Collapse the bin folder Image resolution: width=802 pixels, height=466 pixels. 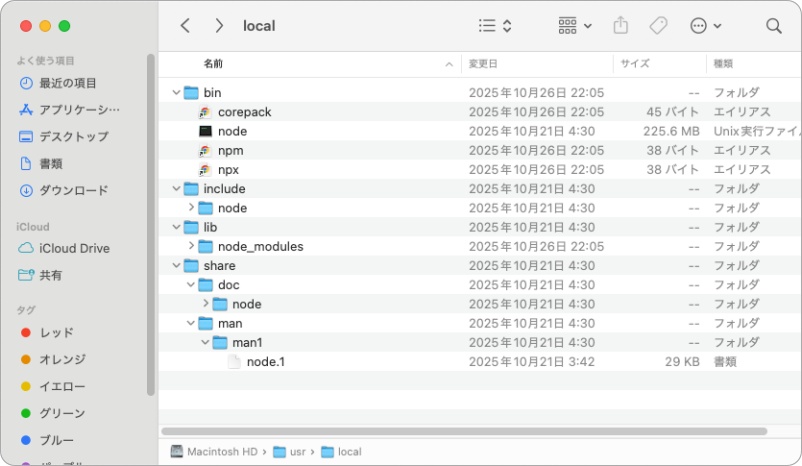click(x=177, y=93)
